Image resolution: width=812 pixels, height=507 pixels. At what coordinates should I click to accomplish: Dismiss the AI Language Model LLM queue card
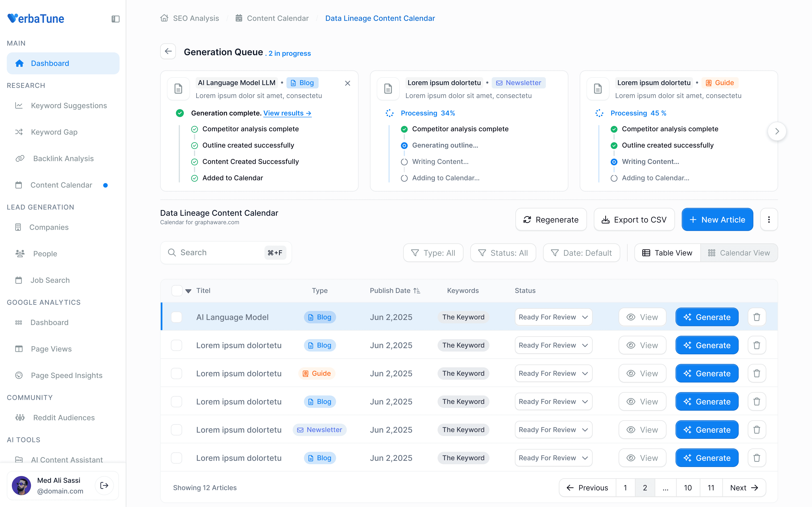tap(347, 83)
